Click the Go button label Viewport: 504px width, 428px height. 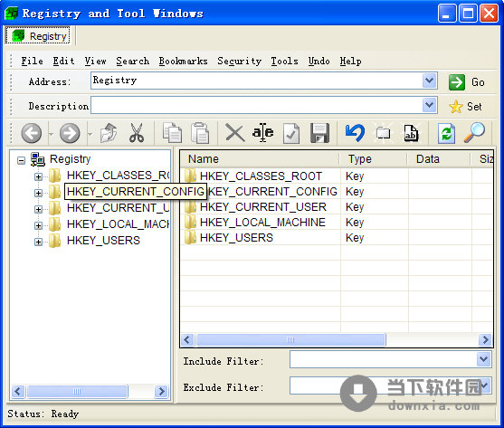point(478,82)
